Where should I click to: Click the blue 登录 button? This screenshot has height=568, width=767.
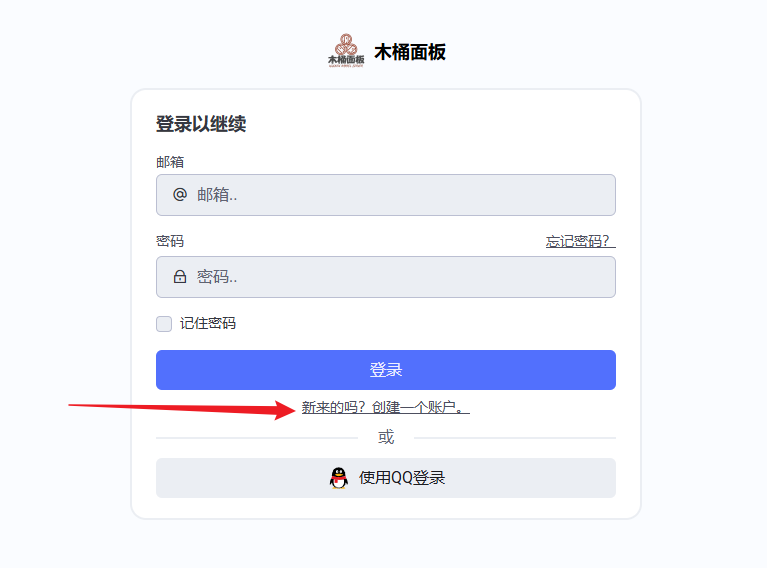pyautogui.click(x=386, y=370)
